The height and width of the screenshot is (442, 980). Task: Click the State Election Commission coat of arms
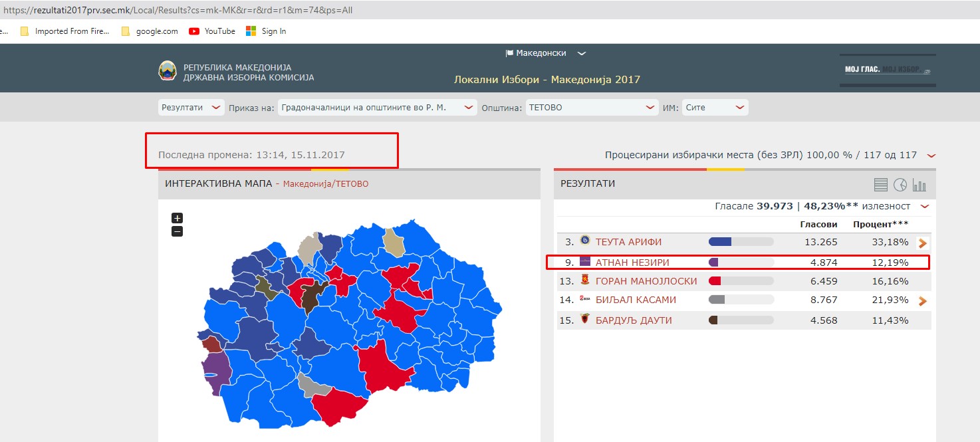[167, 71]
